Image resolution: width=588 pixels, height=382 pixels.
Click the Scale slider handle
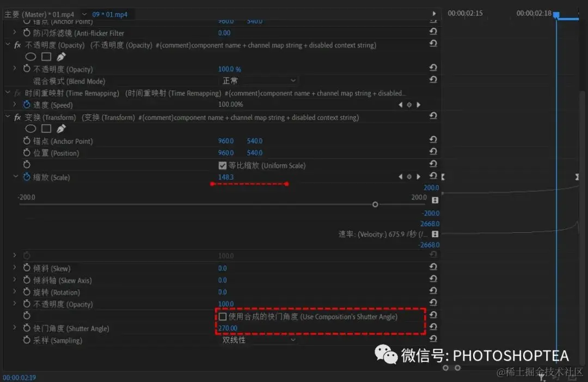(x=375, y=204)
